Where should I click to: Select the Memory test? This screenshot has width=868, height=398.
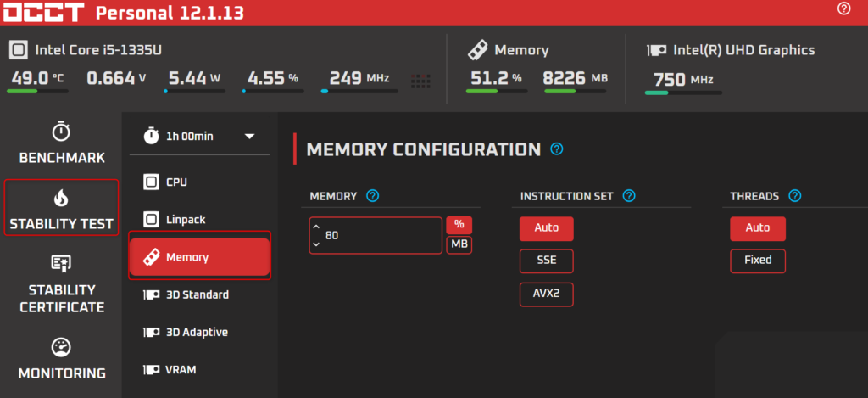tap(200, 257)
